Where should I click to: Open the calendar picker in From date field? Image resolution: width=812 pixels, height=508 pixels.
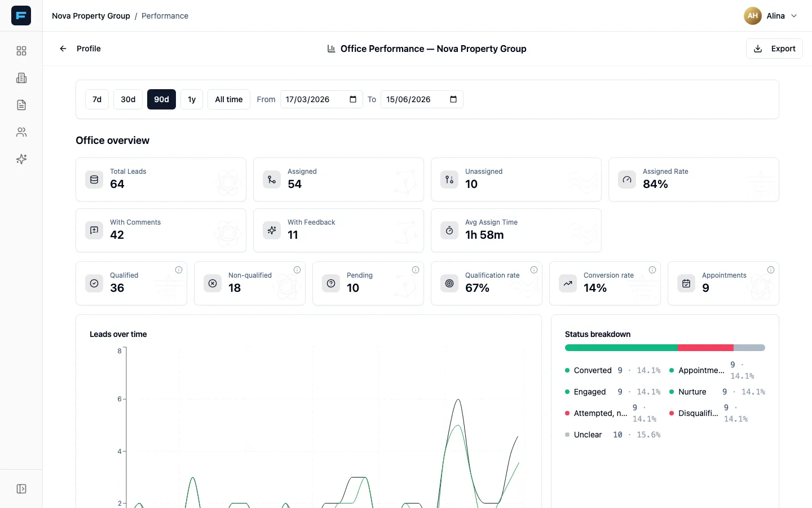(353, 99)
